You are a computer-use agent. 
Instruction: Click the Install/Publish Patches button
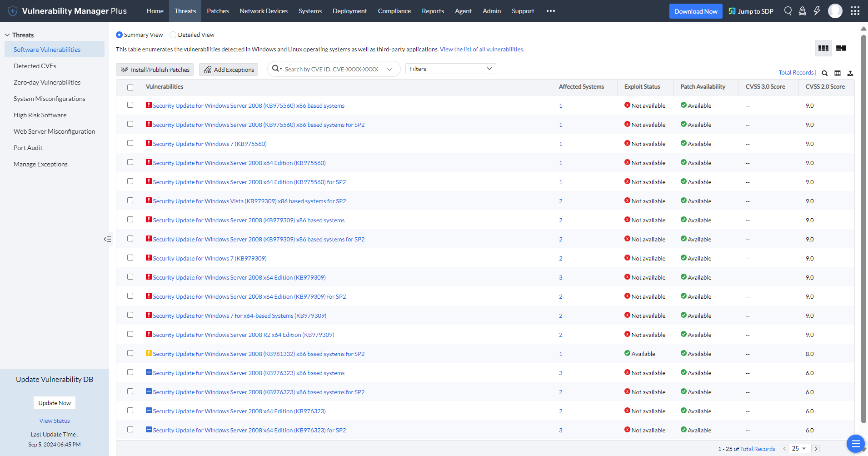pyautogui.click(x=155, y=69)
